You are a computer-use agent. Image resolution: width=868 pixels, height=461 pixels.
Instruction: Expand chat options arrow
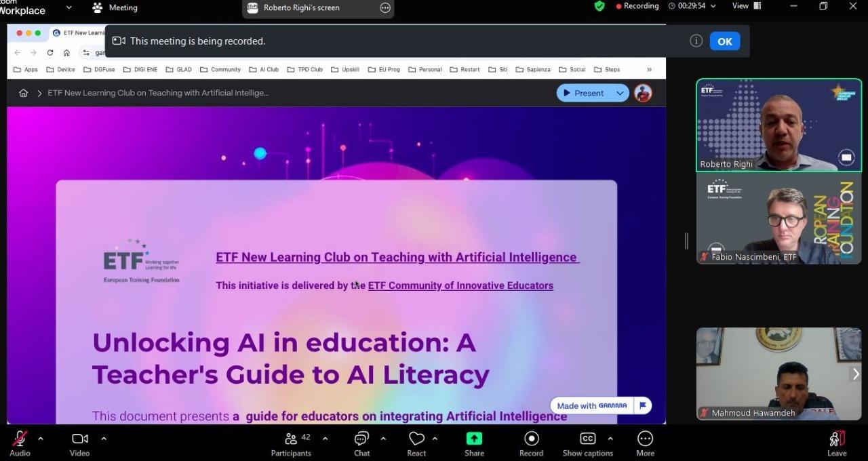[383, 439]
